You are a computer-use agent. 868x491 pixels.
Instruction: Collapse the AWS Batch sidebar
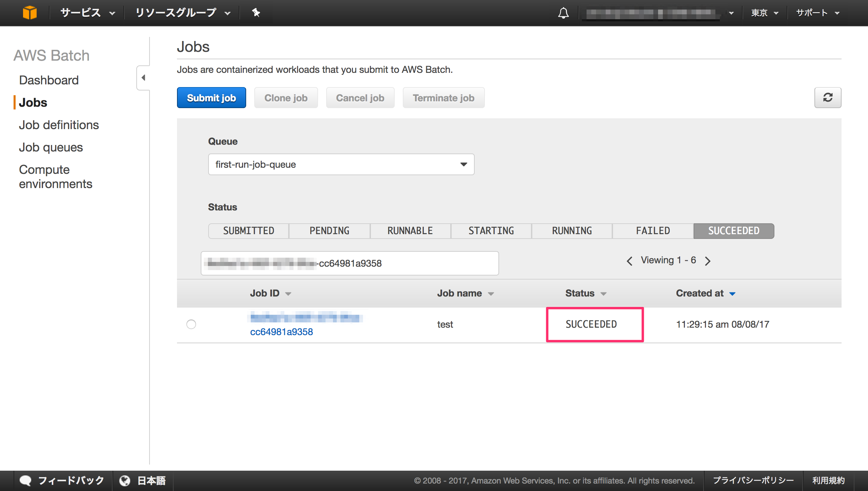click(x=143, y=78)
